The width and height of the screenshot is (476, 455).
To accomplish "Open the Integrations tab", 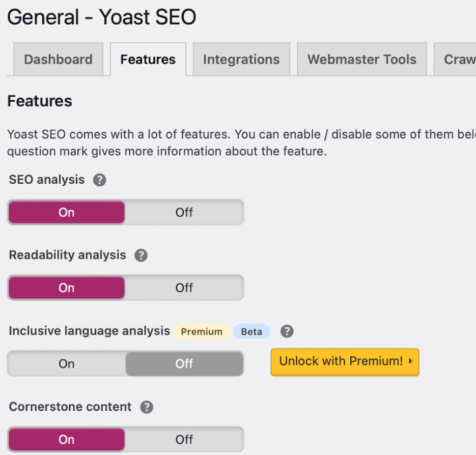I will [241, 59].
